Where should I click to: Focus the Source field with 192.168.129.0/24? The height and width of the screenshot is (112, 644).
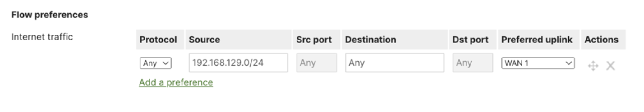click(238, 63)
